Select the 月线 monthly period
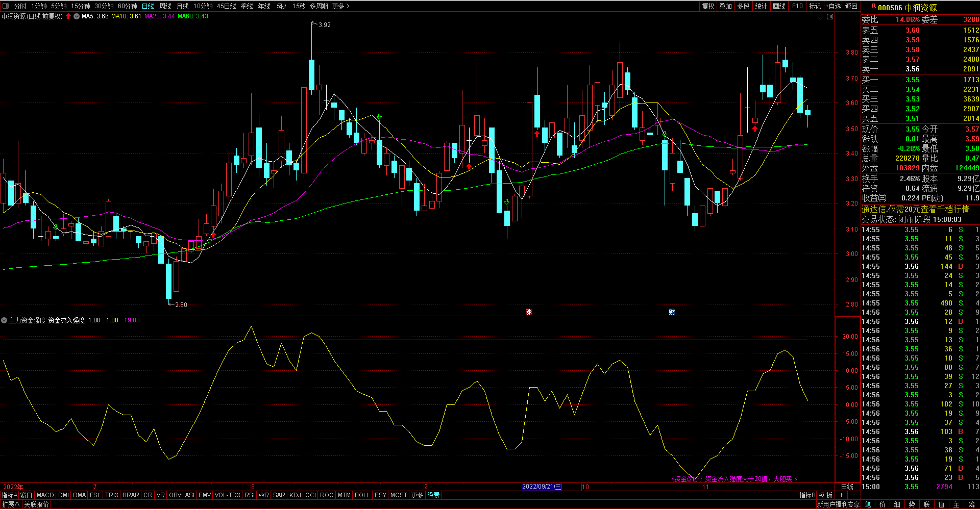The height and width of the screenshot is (510, 980). click(x=182, y=6)
